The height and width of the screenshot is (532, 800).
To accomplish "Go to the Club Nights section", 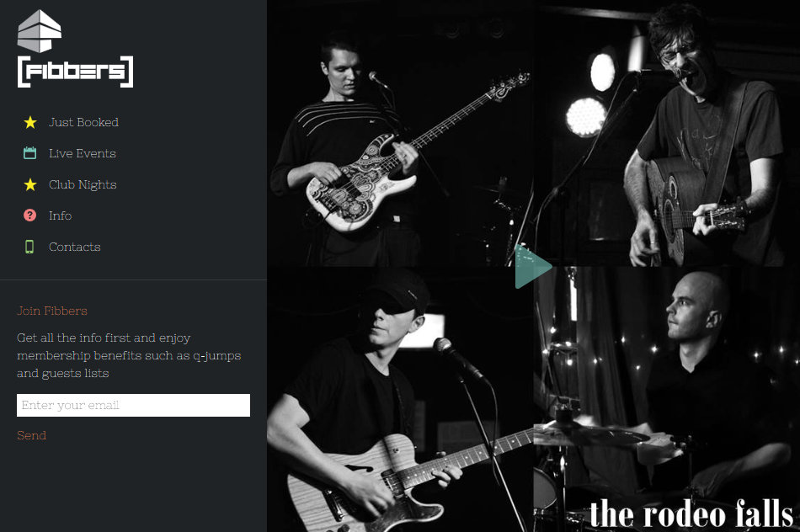I will click(x=83, y=184).
